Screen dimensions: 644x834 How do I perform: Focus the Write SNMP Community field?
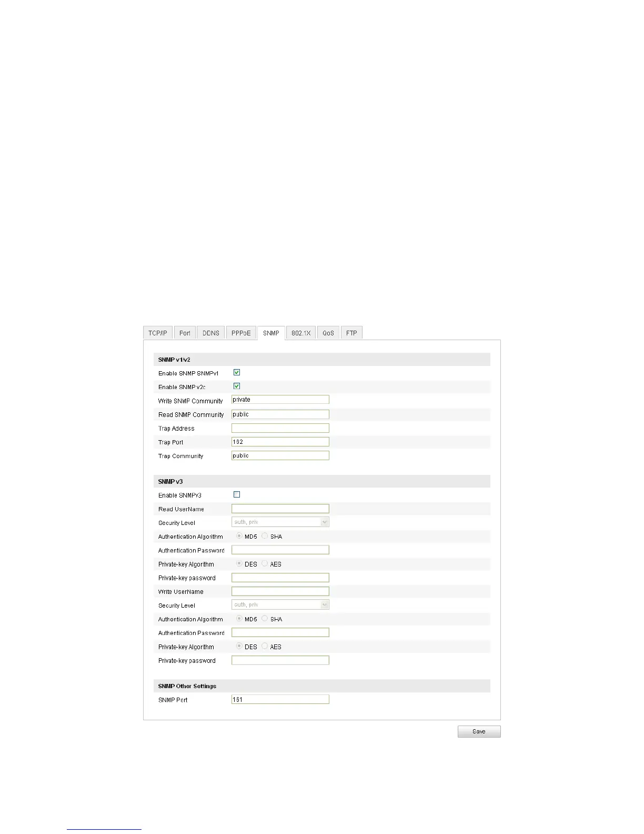pyautogui.click(x=280, y=400)
